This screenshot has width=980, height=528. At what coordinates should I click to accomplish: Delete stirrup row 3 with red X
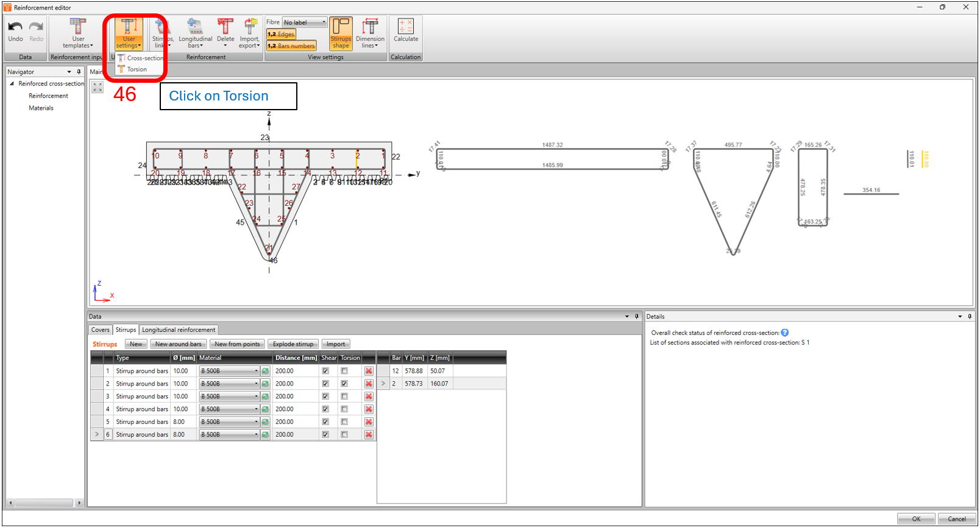pyautogui.click(x=369, y=396)
